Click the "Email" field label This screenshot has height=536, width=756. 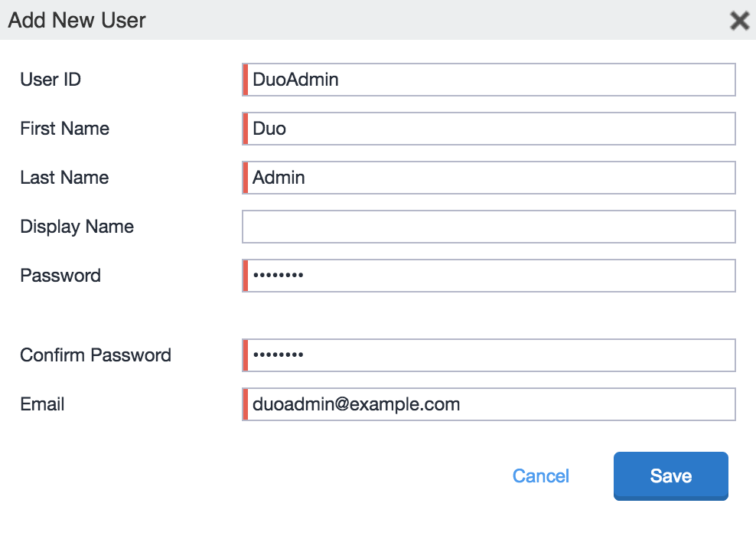pyautogui.click(x=42, y=404)
